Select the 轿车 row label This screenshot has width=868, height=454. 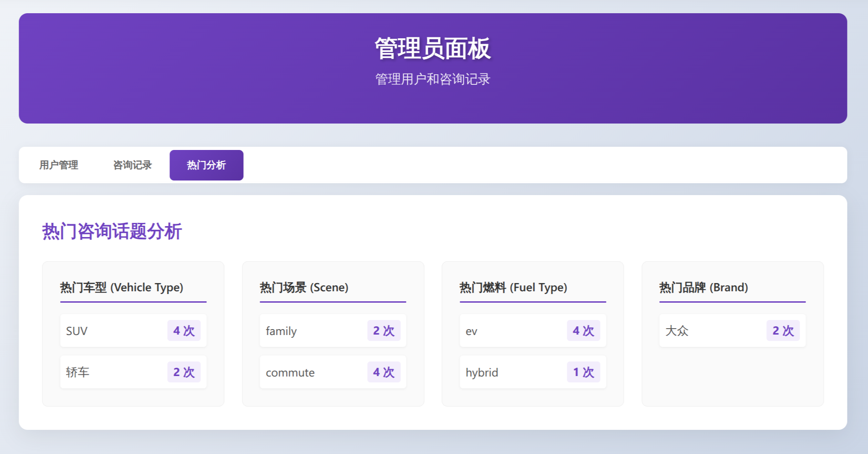tap(77, 372)
